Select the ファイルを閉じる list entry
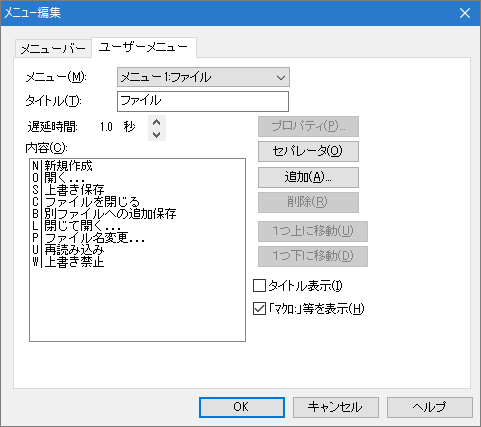 [137, 202]
